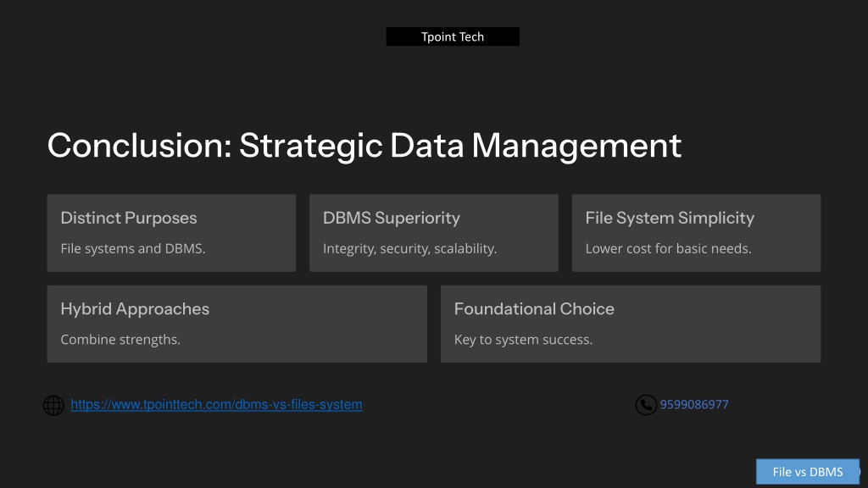Viewport: 868px width, 488px height.
Task: Click the globe website icon
Action: (53, 405)
